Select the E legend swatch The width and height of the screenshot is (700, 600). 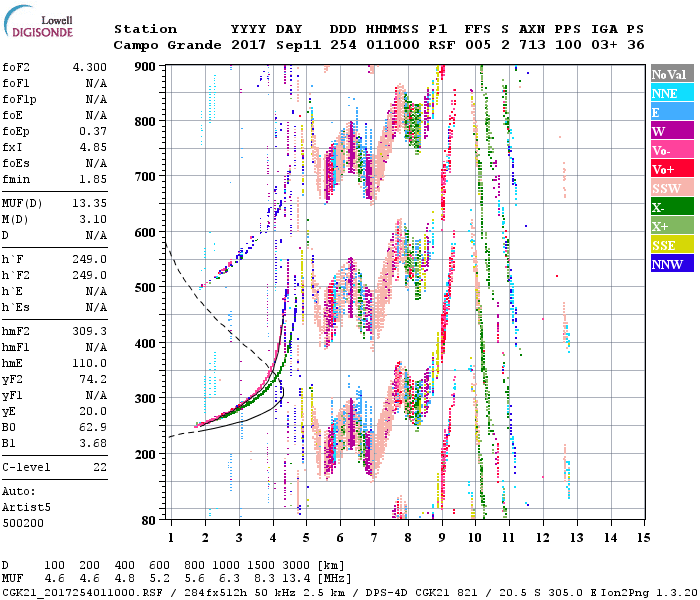tap(672, 112)
